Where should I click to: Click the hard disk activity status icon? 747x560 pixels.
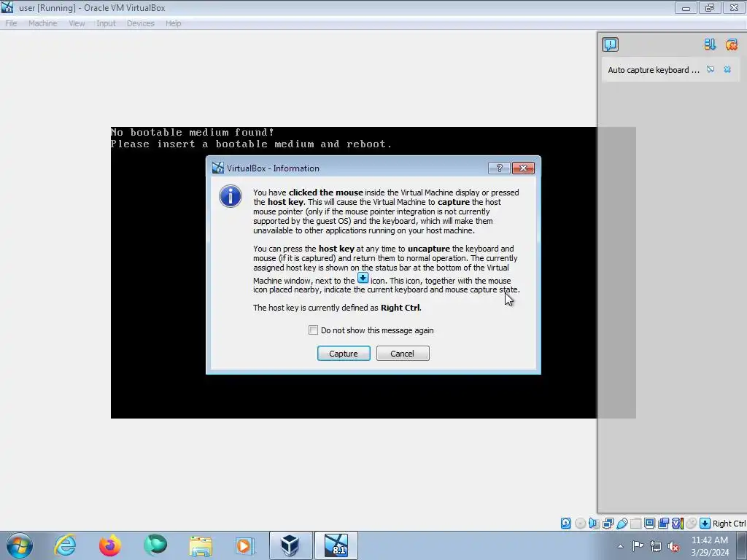point(565,524)
